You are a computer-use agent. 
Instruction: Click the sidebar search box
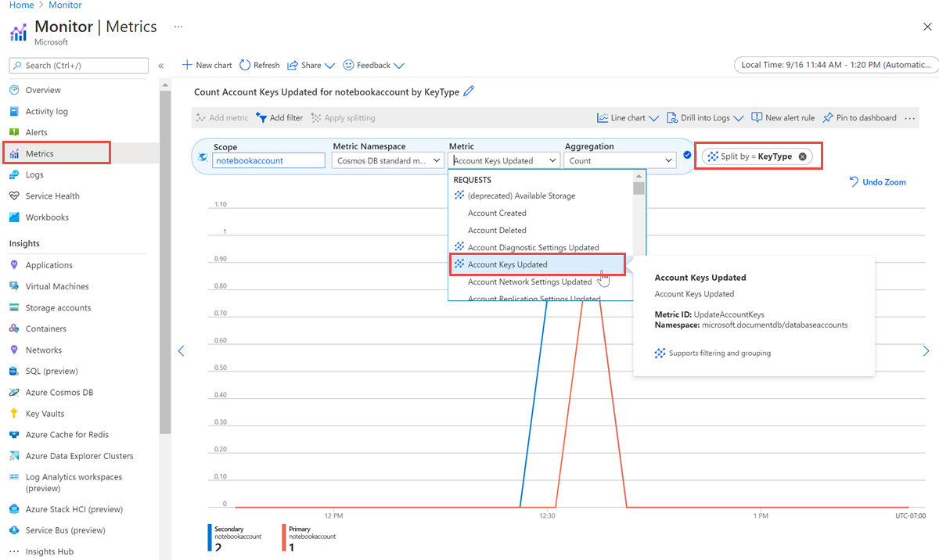point(78,66)
